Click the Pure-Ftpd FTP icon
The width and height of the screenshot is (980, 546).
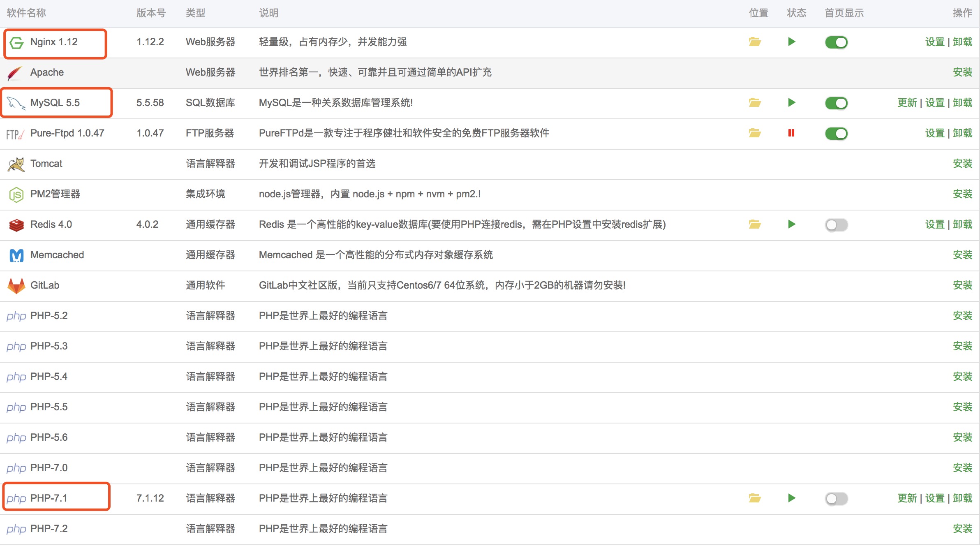click(x=16, y=134)
